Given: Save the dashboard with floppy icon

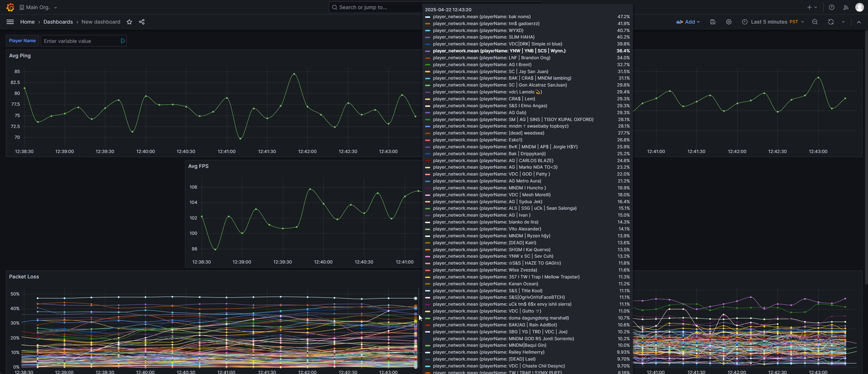Looking at the screenshot, I should pos(713,22).
